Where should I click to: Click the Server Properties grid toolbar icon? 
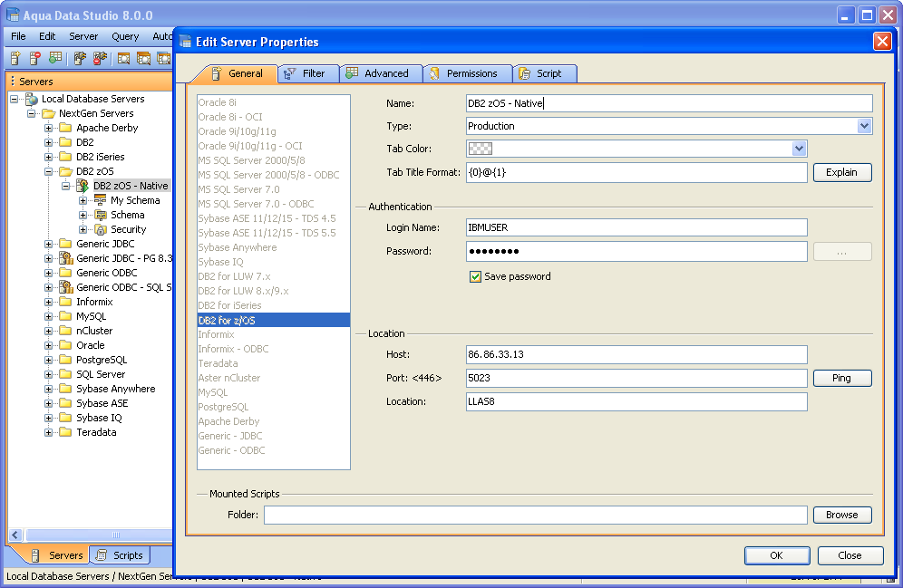click(x=55, y=58)
